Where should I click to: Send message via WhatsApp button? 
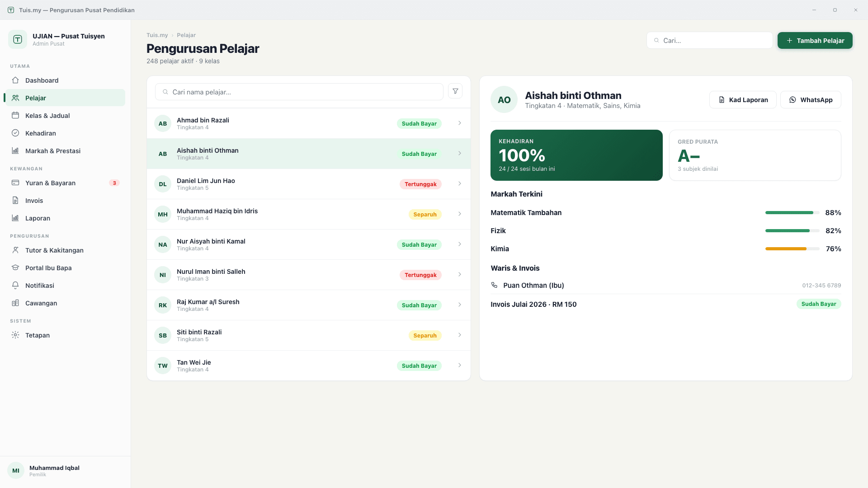[811, 99]
